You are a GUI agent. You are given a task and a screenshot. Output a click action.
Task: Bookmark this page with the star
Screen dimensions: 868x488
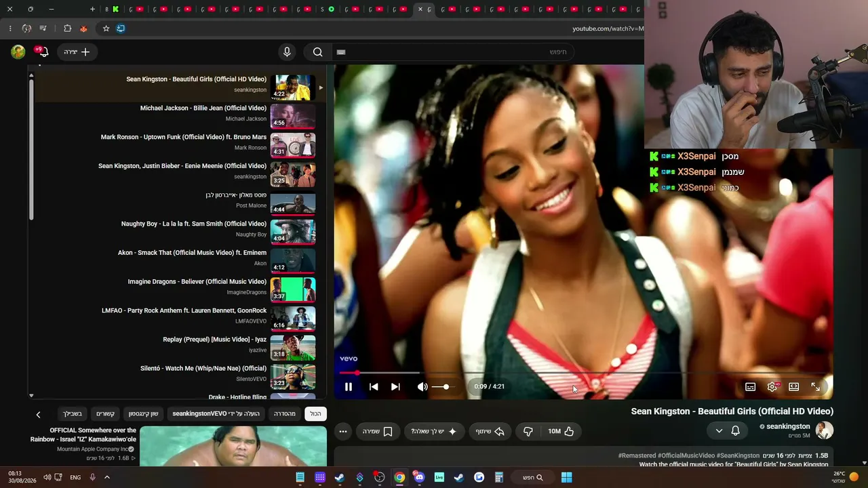tap(106, 28)
